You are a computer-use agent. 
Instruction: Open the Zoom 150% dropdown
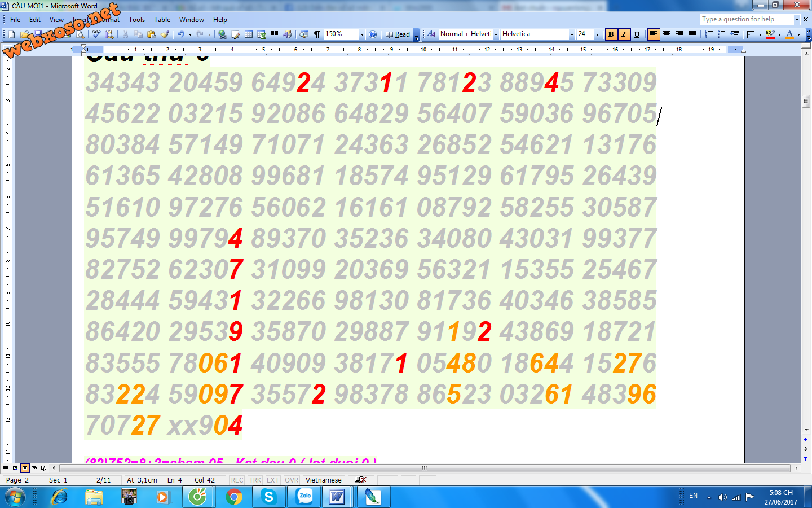click(x=362, y=34)
